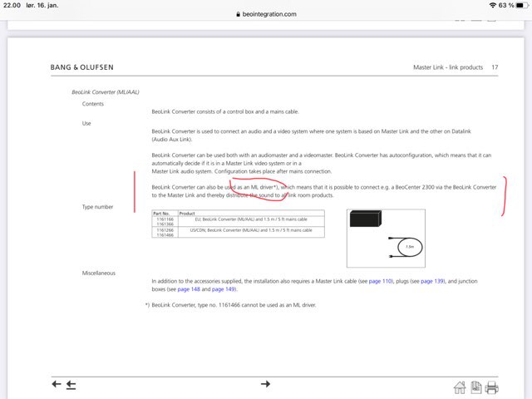Image resolution: width=532 pixels, height=399 pixels.
Task: Click the US/CDN BeoLink Converter table row
Action: point(250,229)
